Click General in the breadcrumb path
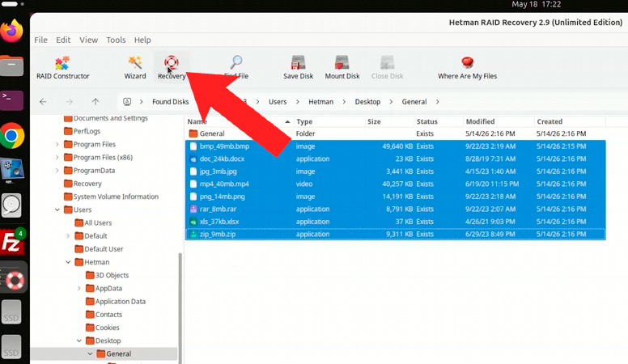The height and width of the screenshot is (364, 628). click(414, 102)
